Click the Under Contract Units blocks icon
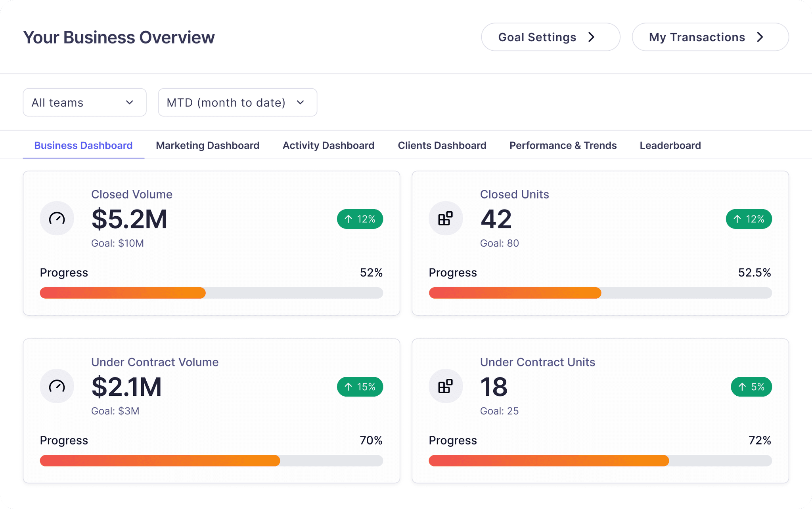This screenshot has height=509, width=812. click(x=445, y=386)
